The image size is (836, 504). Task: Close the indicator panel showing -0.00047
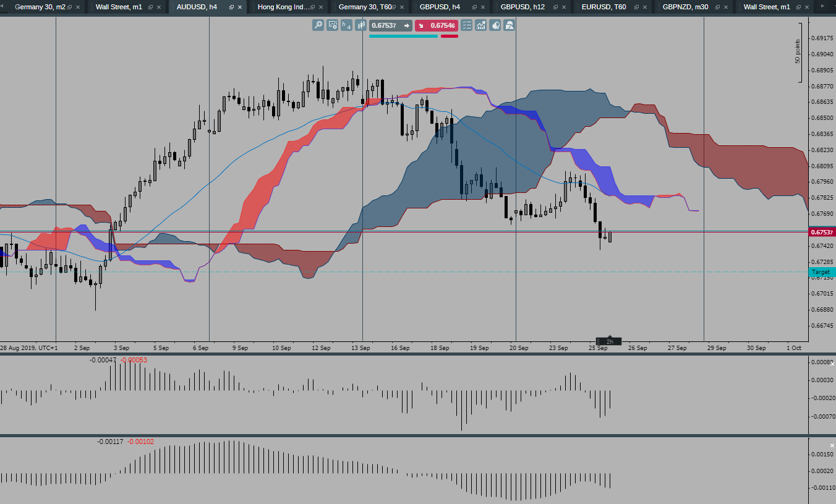tap(832, 365)
